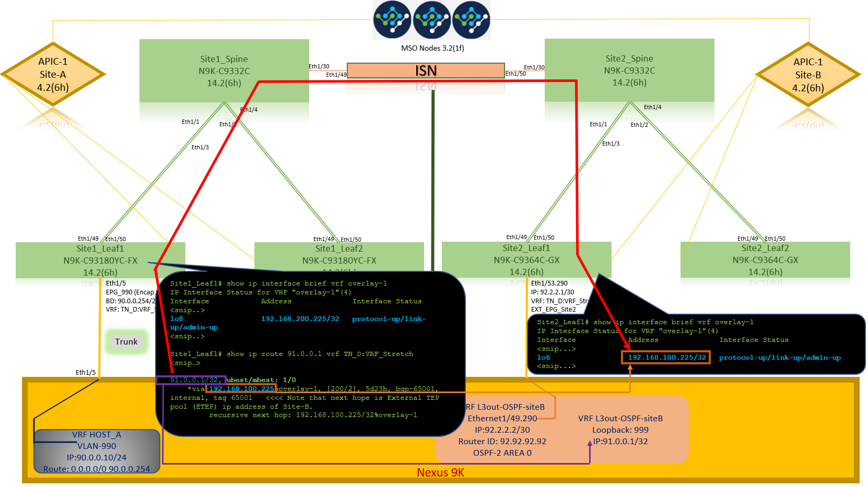Viewport: 868px width, 487px height.
Task: Click the Eth1/5 label on the Nexus 9K box
Action: 86,372
